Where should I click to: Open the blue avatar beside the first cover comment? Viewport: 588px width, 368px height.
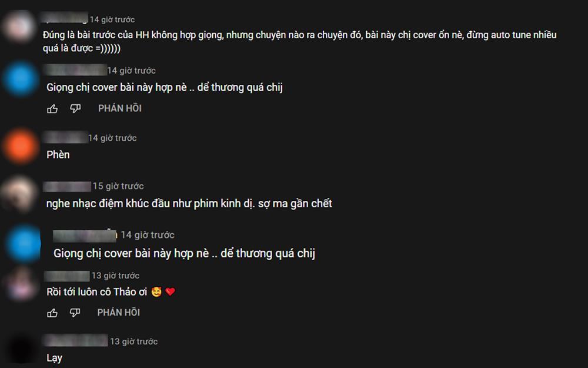tap(20, 79)
